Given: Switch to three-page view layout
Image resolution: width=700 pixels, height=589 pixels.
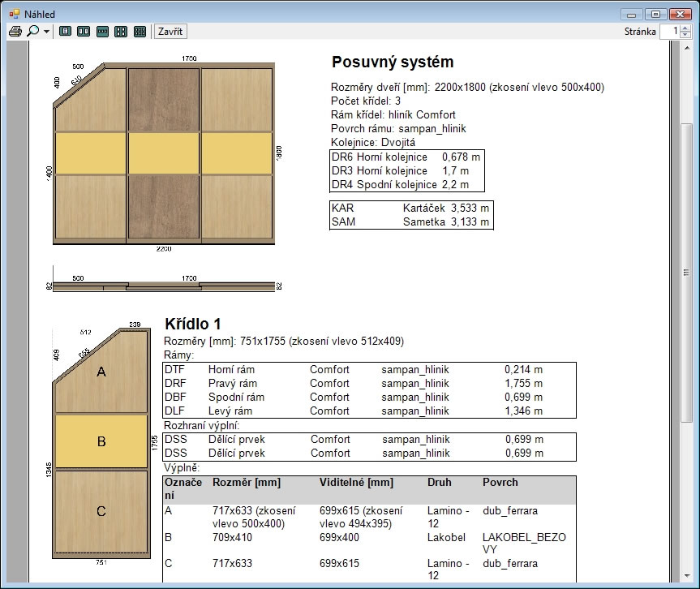Looking at the screenshot, I should coord(102,32).
